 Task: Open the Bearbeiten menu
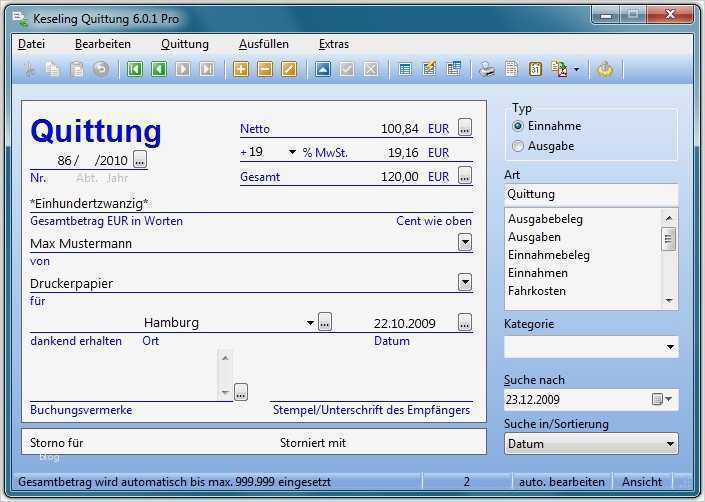point(103,44)
